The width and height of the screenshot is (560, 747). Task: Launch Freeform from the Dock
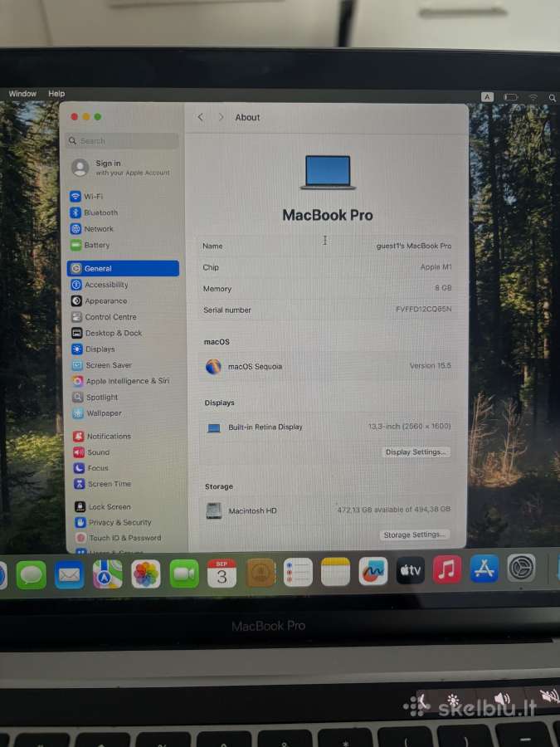(x=373, y=571)
